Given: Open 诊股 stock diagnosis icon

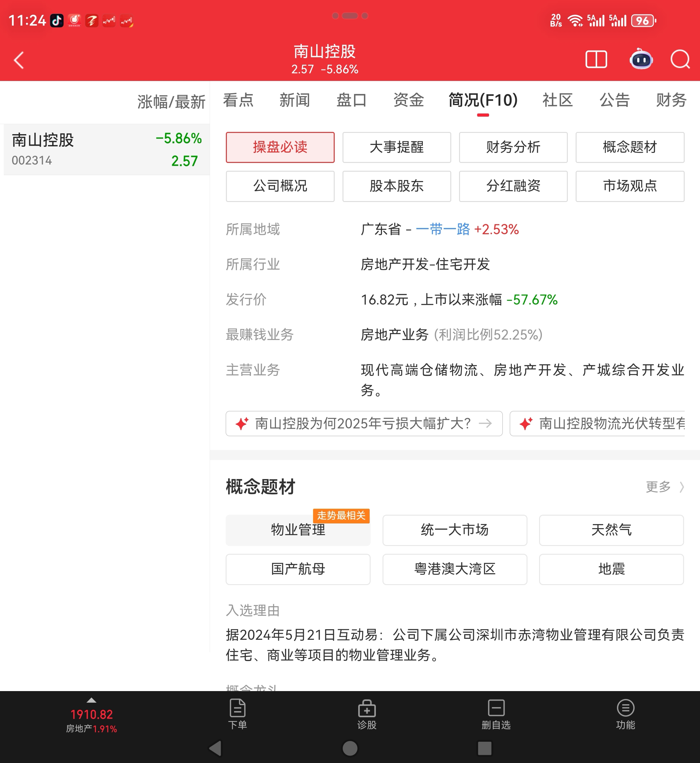Looking at the screenshot, I should (367, 714).
